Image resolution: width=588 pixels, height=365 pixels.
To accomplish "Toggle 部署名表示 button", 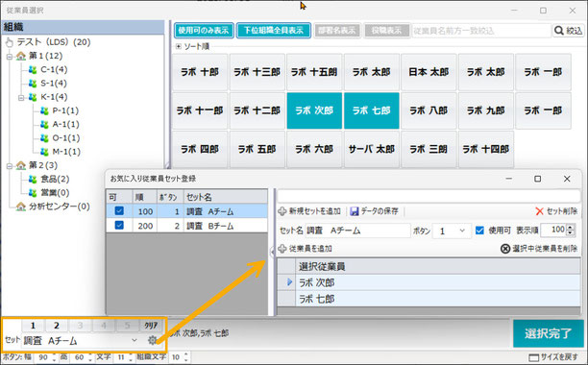I will [336, 31].
